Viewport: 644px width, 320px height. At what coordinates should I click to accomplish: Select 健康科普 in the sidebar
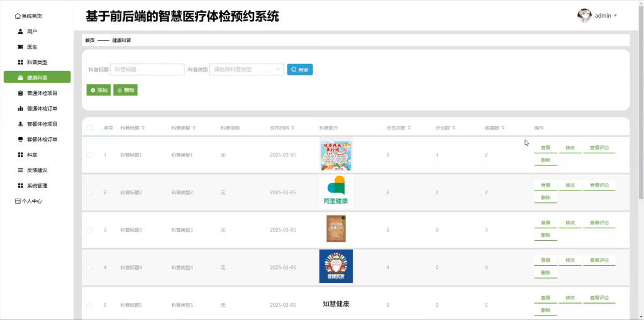click(x=37, y=77)
